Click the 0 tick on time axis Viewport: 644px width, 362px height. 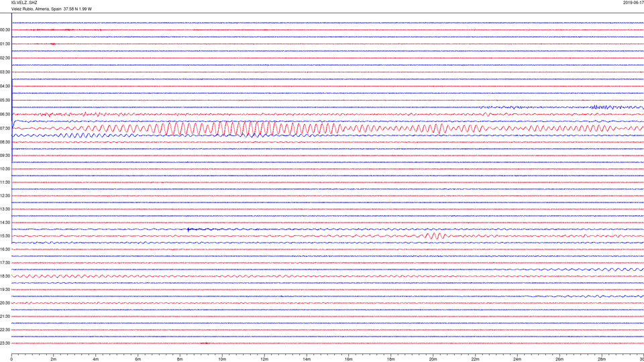coord(11,359)
